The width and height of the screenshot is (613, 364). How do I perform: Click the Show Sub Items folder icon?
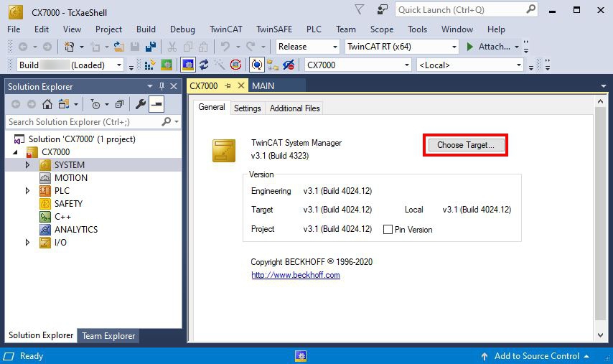pos(273,65)
